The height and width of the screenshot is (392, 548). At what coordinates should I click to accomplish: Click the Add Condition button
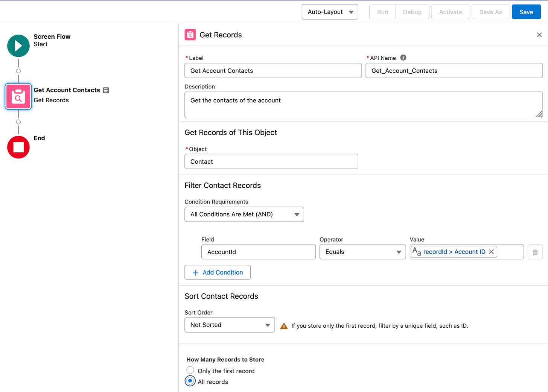point(218,272)
